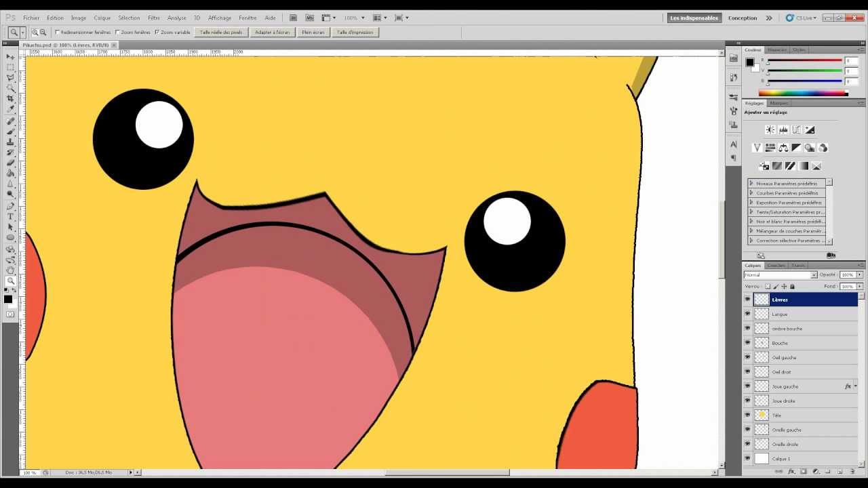This screenshot has height=488, width=868.
Task: Select the Pen tool
Action: pos(10,206)
